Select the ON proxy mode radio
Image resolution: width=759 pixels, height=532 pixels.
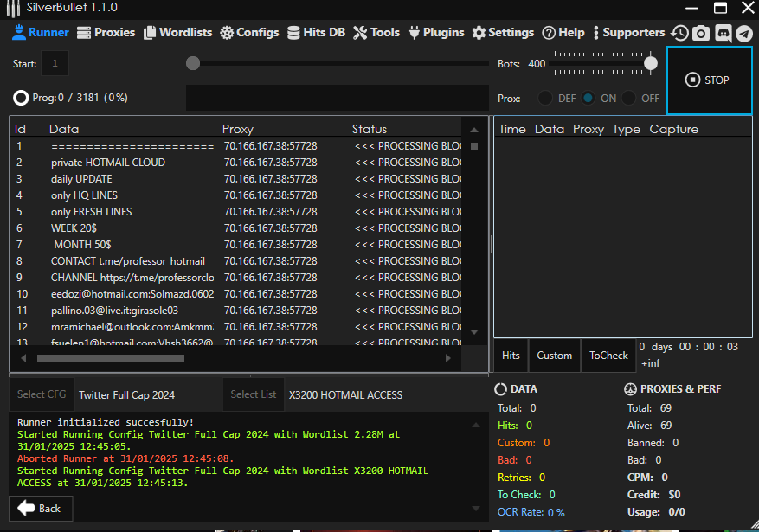589,98
